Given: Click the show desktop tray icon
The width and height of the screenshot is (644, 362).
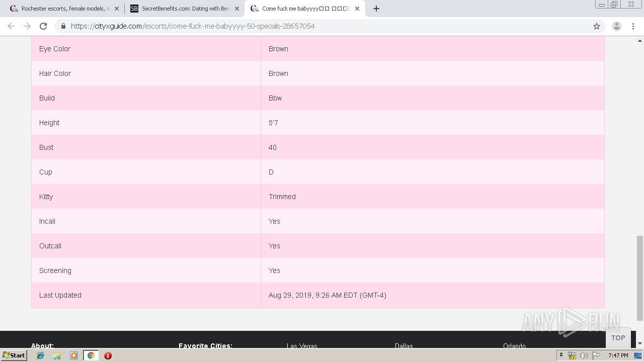Looking at the screenshot, I should click(638, 355).
